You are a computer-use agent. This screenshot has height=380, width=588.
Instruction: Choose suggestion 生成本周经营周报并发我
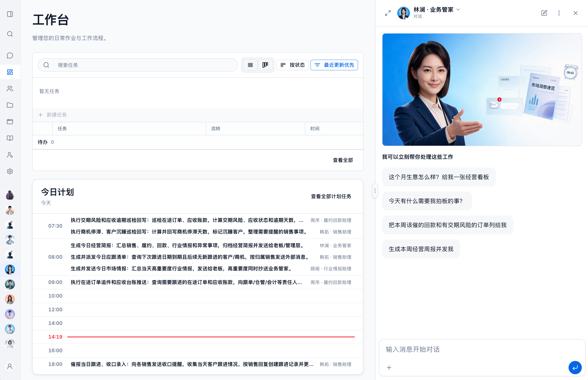coord(421,249)
